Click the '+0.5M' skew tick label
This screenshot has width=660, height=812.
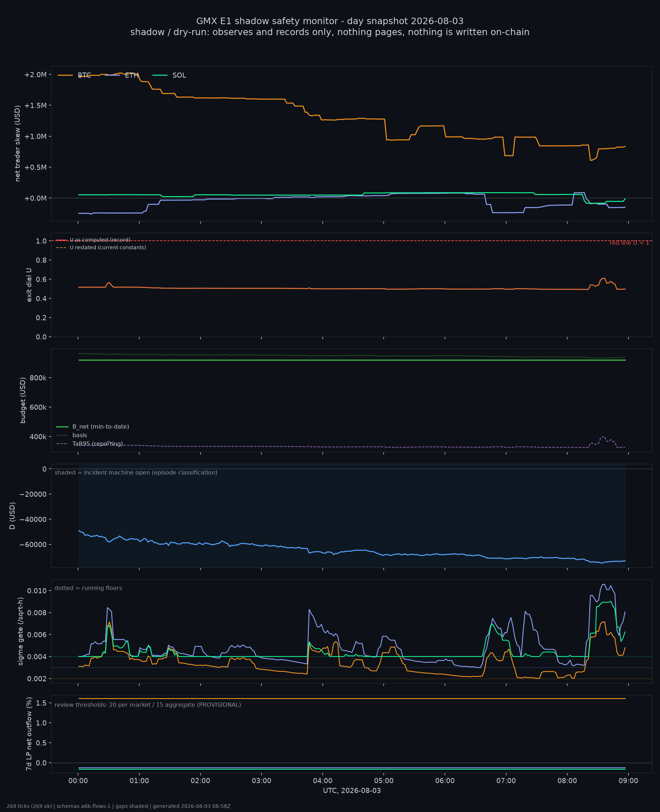pyautogui.click(x=36, y=167)
